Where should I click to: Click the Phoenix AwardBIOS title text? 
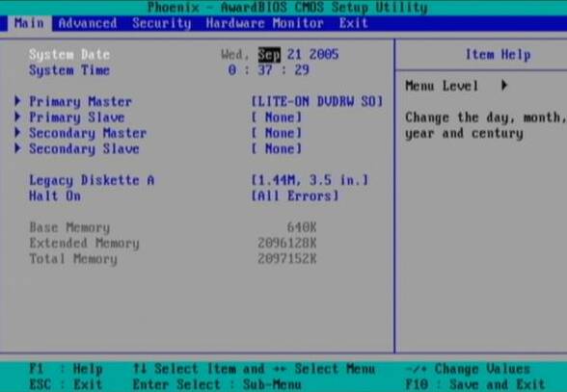[x=287, y=8]
